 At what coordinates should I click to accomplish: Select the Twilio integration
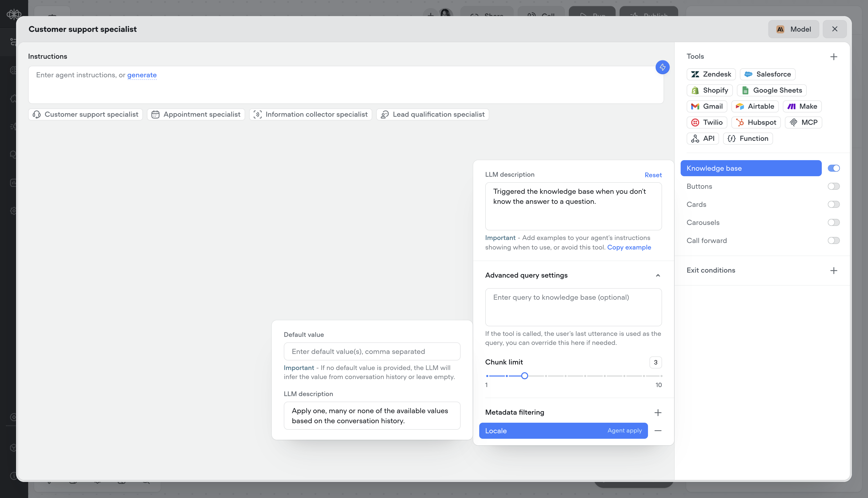tap(707, 122)
